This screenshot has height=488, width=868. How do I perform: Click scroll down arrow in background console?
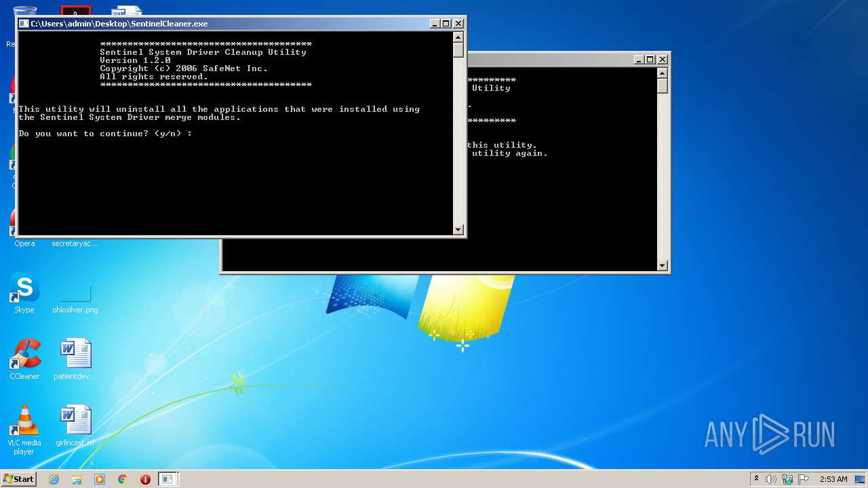[x=663, y=266]
